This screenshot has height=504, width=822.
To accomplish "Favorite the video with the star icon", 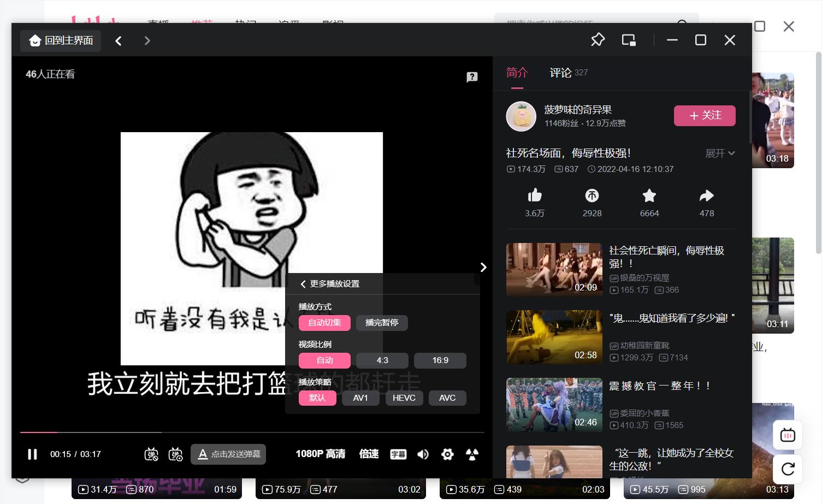I will (x=649, y=195).
